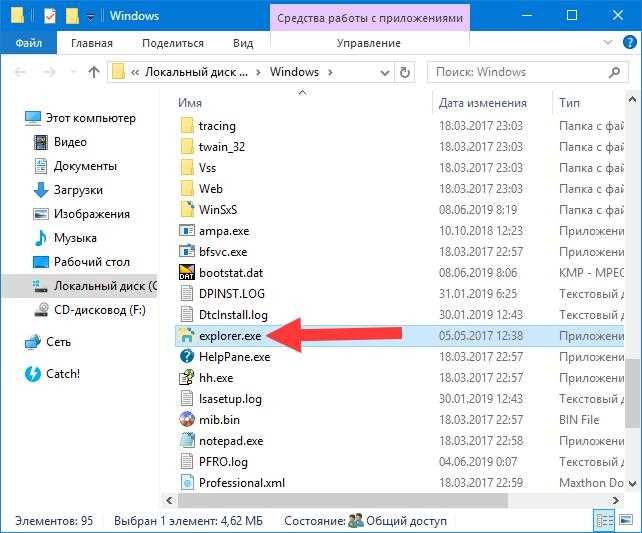The image size is (642, 533).
Task: Select Сеть in navigation pane
Action: (47, 342)
